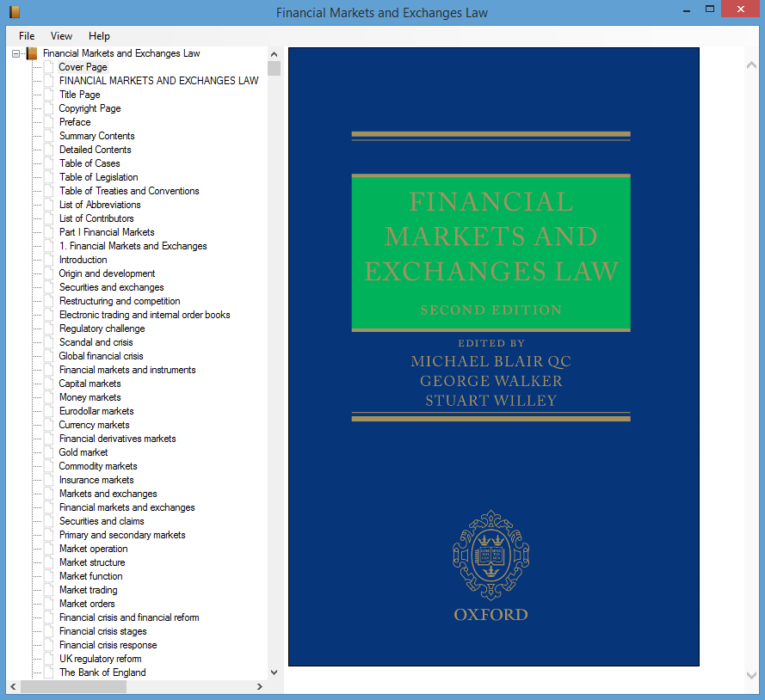Viewport: 765px width, 700px height.
Task: Minimize the reader window
Action: click(687, 10)
